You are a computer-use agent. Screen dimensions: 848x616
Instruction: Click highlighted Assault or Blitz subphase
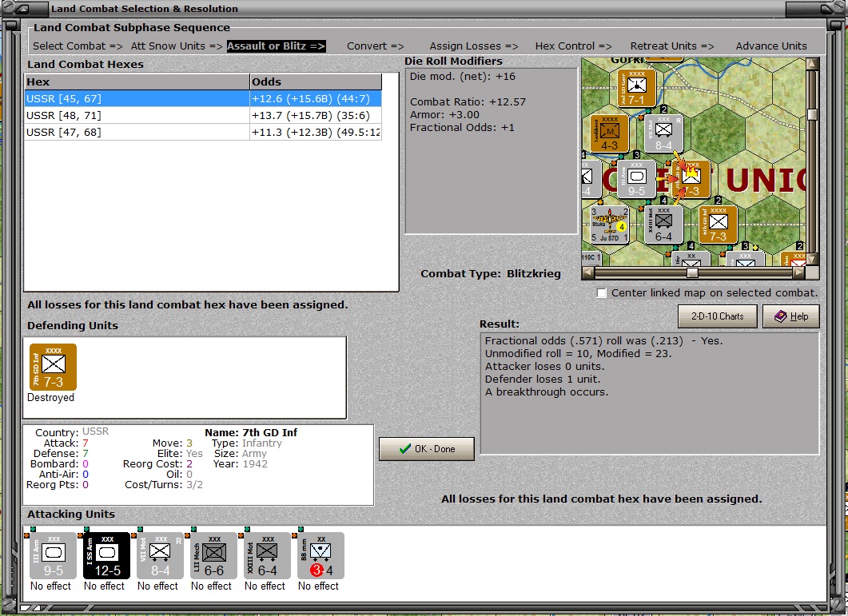click(276, 46)
